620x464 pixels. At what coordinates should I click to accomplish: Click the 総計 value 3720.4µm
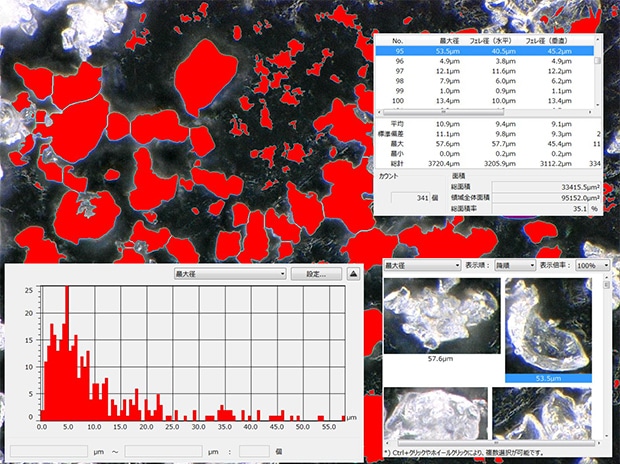pyautogui.click(x=444, y=163)
